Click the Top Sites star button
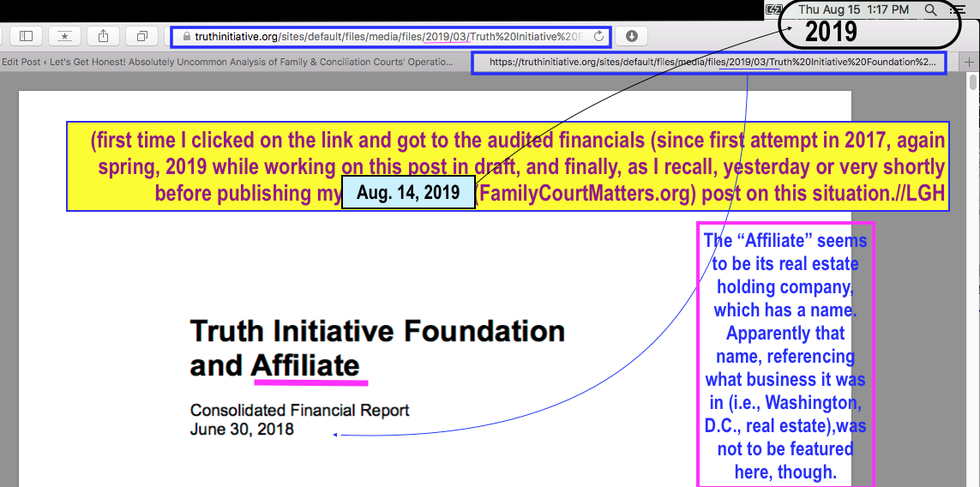The width and height of the screenshot is (980, 487). click(64, 36)
